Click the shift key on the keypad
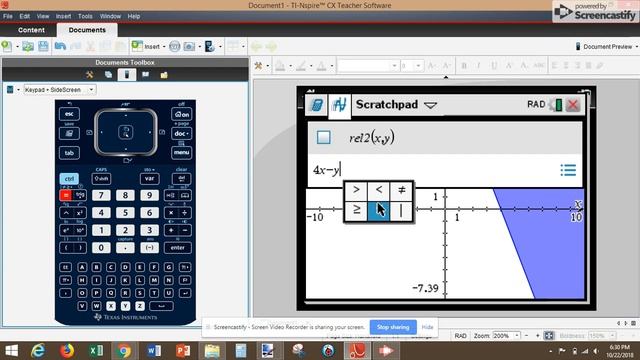 pos(101,179)
